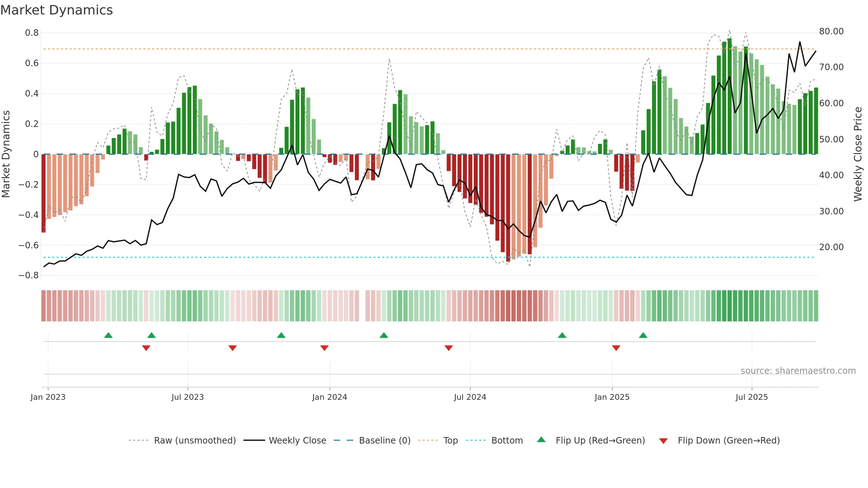Toggle the Flip Up (Red→Green) legend entry
This screenshot has width=868, height=488.
[x=591, y=440]
